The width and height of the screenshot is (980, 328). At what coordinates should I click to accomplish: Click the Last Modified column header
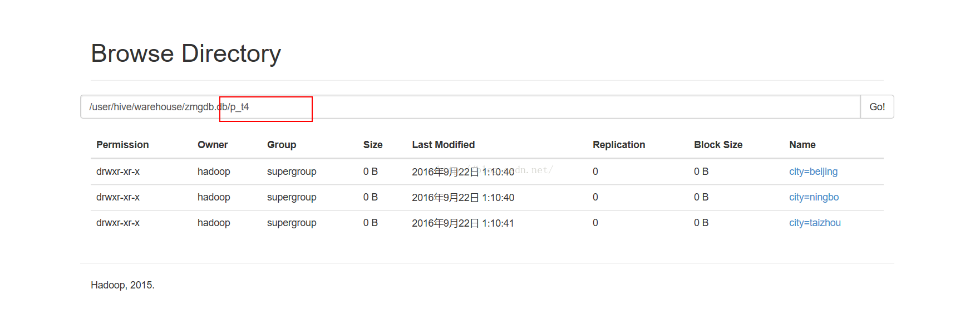pyautogui.click(x=444, y=145)
